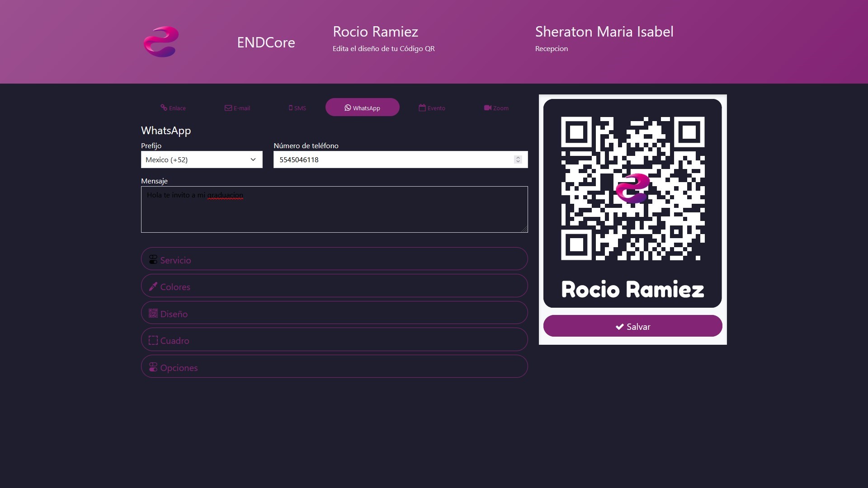Expand the Colores section

(335, 286)
